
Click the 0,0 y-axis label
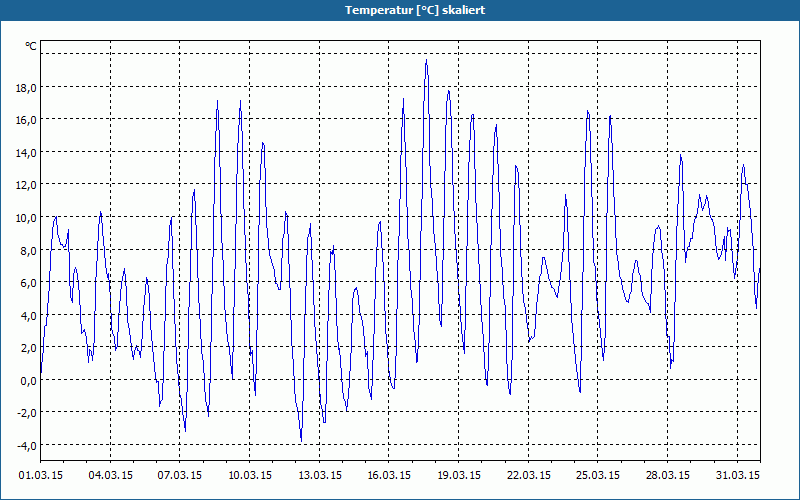(28, 381)
